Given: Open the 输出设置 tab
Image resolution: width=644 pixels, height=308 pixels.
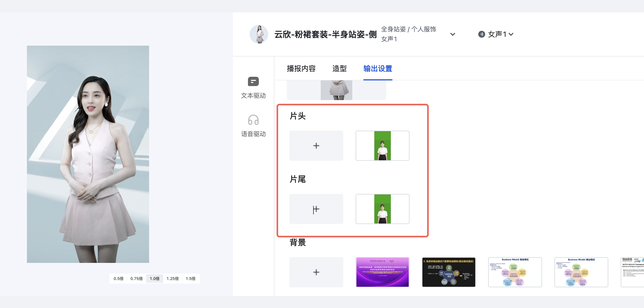Looking at the screenshot, I should pyautogui.click(x=378, y=68).
